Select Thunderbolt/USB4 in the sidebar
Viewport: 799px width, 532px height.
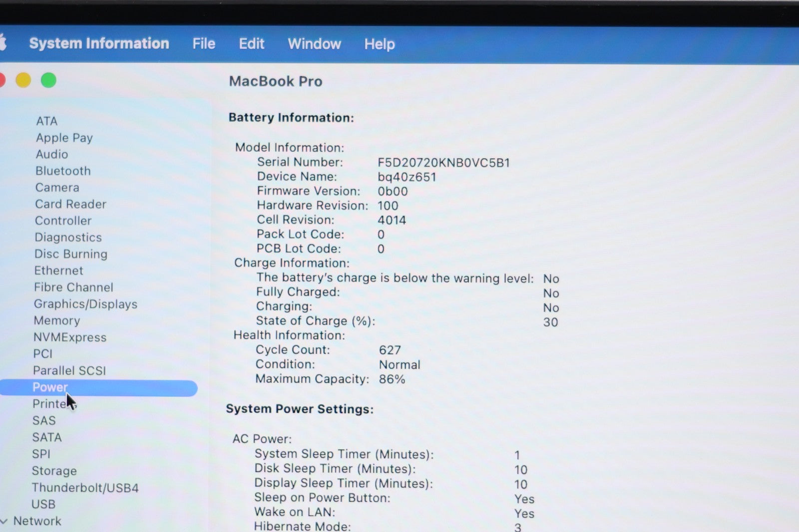(x=85, y=488)
